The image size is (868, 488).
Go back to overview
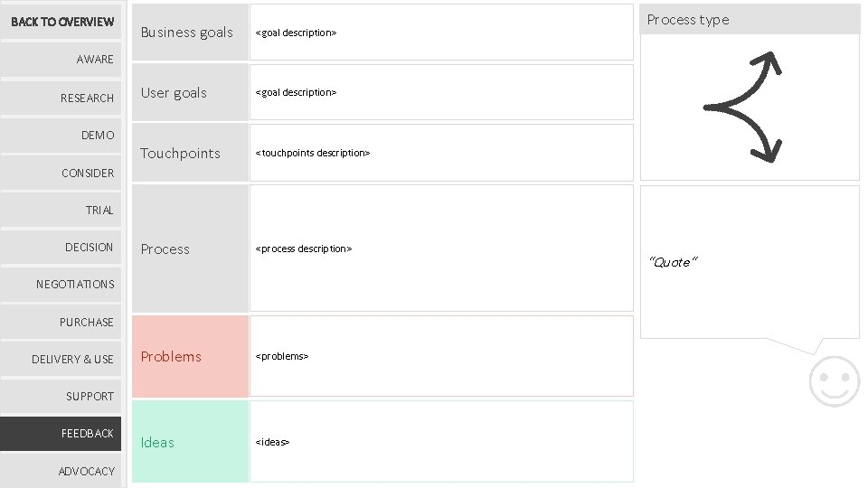pyautogui.click(x=61, y=22)
